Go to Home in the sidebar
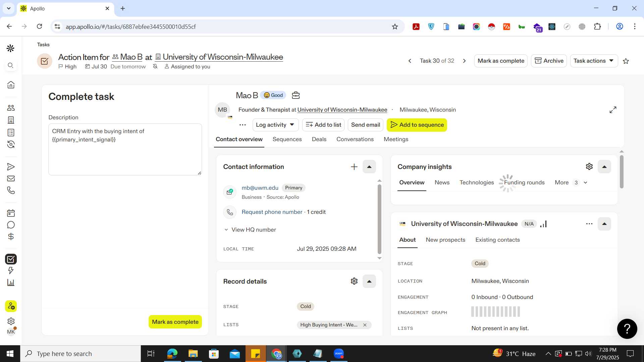This screenshot has width=644, height=362. click(11, 85)
